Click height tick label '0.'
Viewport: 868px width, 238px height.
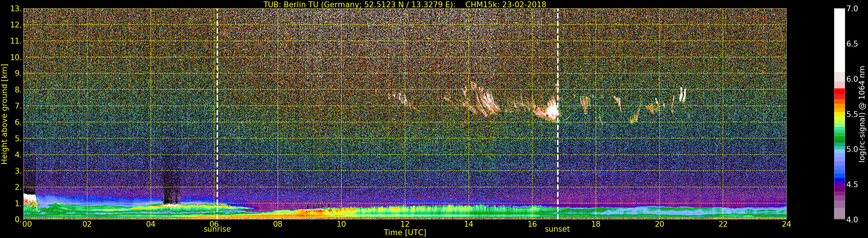point(18,219)
